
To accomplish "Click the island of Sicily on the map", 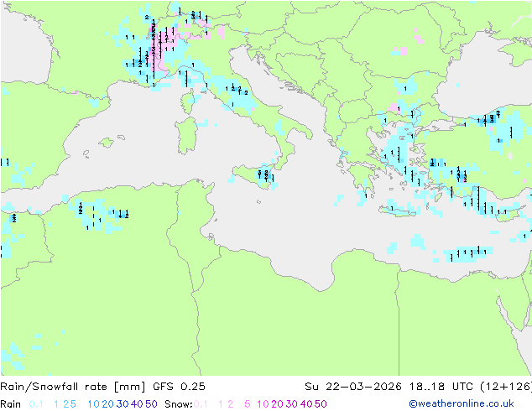I will [254, 175].
